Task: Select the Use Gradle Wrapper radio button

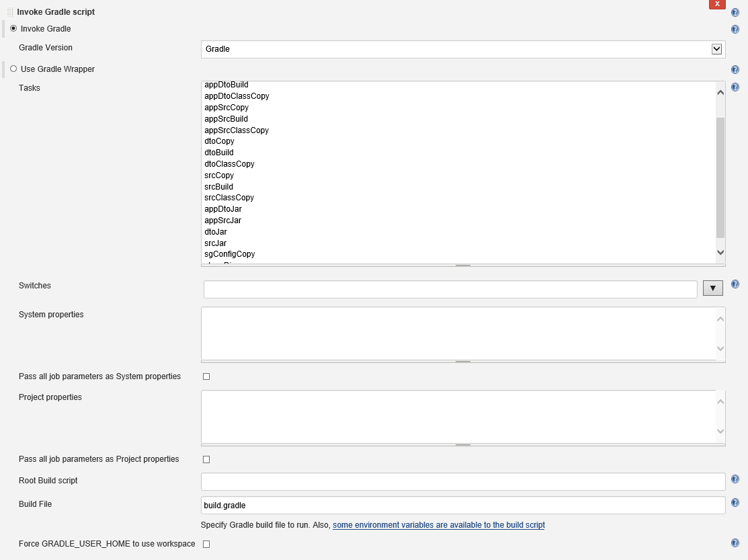Action: 13,69
